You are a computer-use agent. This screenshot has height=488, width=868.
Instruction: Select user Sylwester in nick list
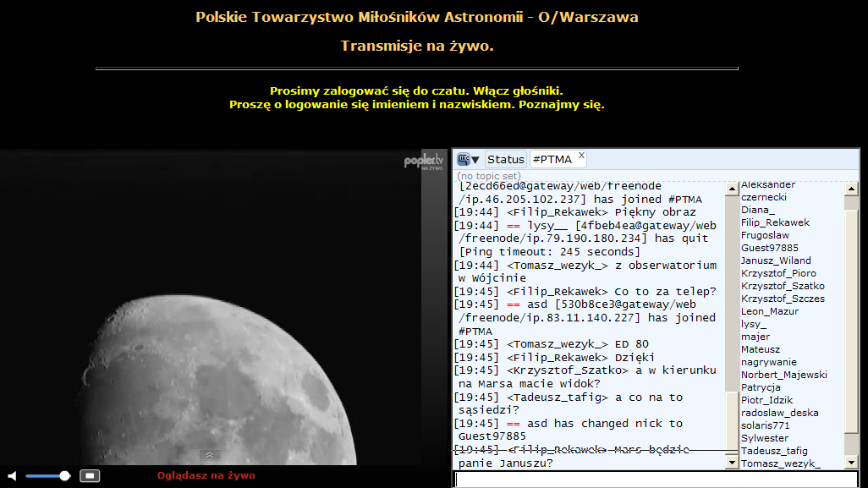(x=764, y=439)
